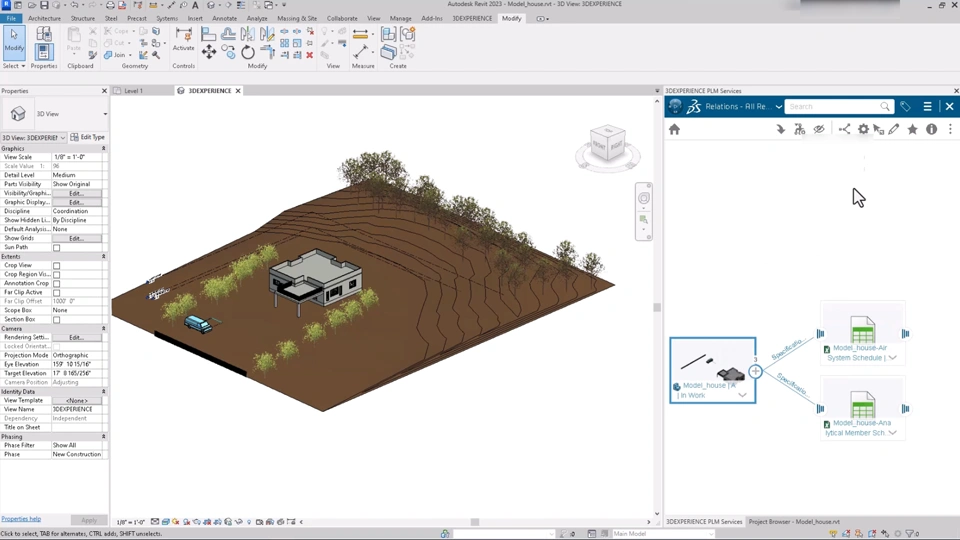Toggle the Annotation Crop checkbox

click(56, 283)
